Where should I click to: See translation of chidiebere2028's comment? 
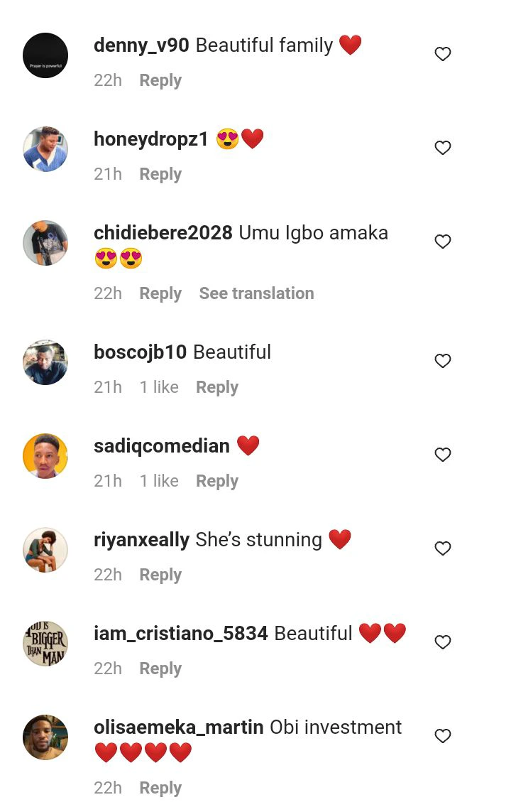(x=256, y=293)
